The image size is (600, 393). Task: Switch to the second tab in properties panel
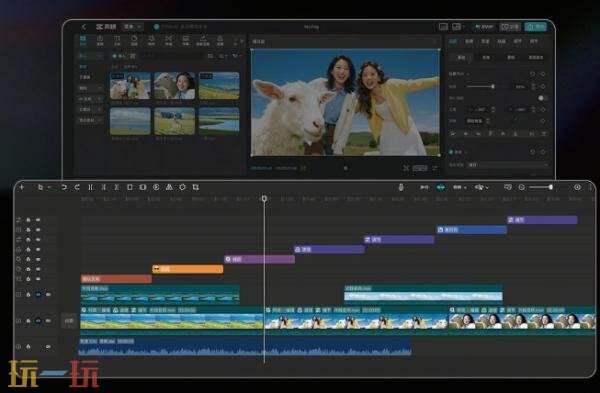click(x=469, y=41)
